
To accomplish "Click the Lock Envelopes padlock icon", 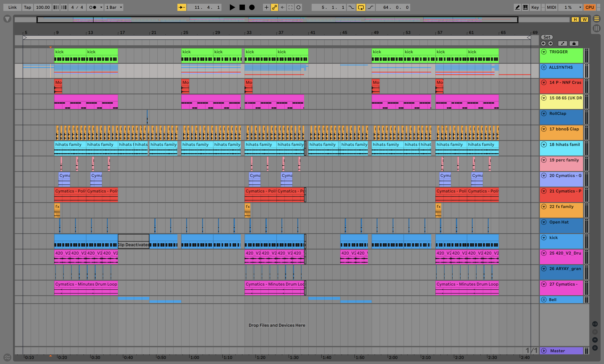I will pos(574,43).
